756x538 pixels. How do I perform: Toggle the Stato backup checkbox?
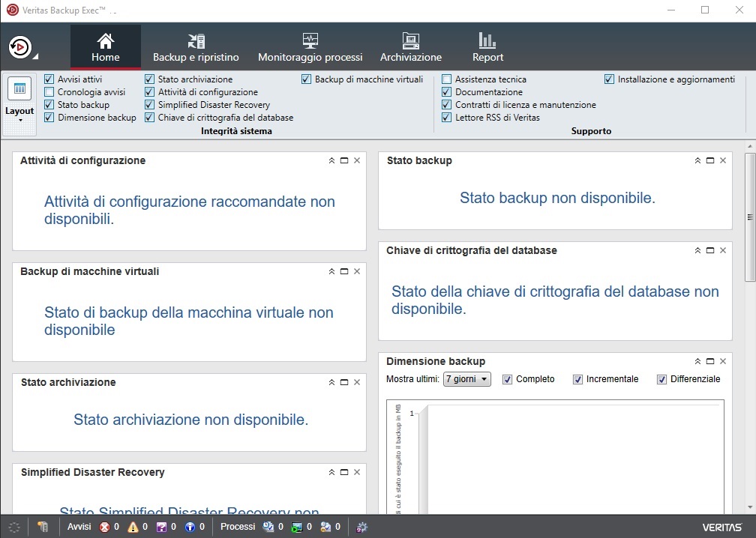[49, 104]
